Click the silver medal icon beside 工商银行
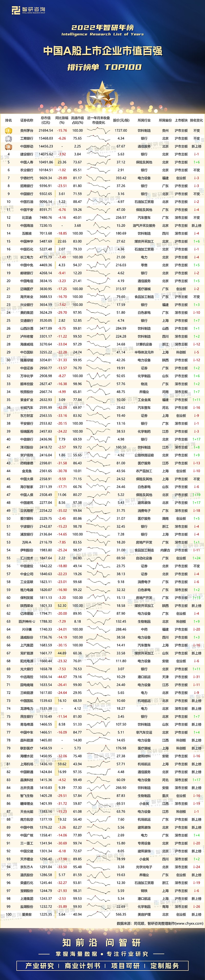The width and height of the screenshot is (205, 980). point(8,139)
